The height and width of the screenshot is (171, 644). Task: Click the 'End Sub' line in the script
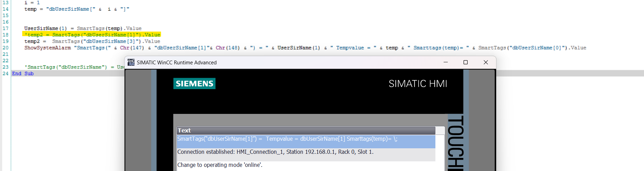23,74
